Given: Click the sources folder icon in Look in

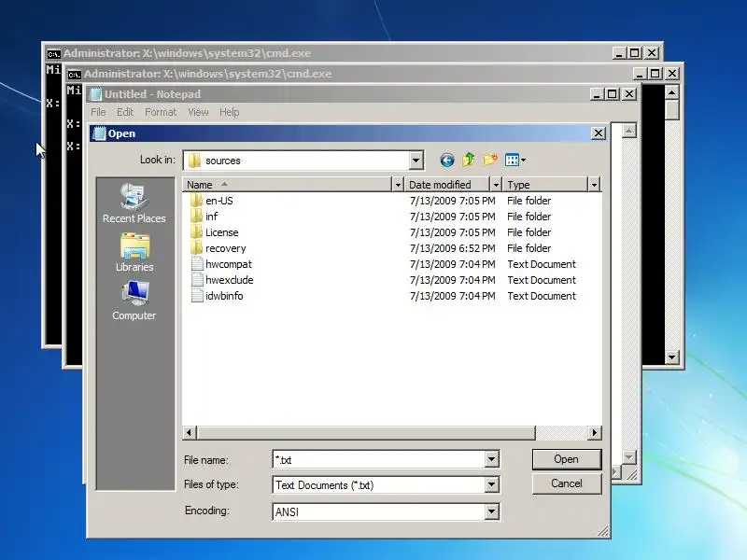Looking at the screenshot, I should click(x=194, y=161).
